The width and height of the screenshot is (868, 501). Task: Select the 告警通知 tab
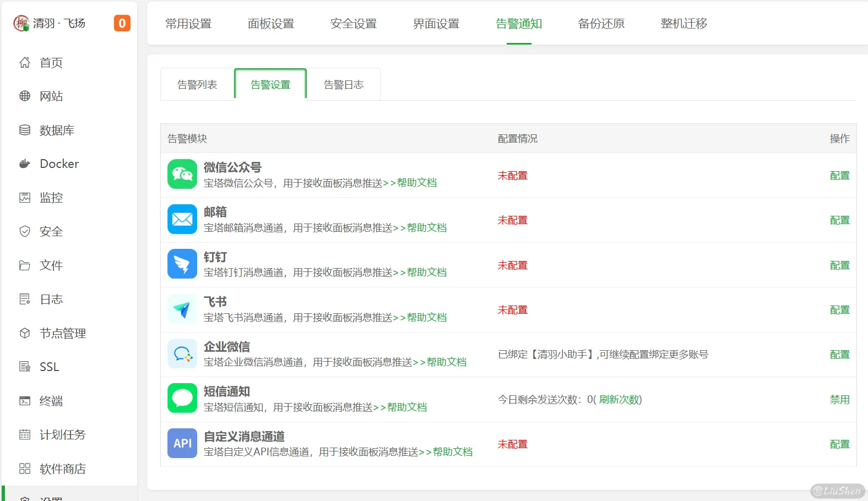(x=519, y=24)
